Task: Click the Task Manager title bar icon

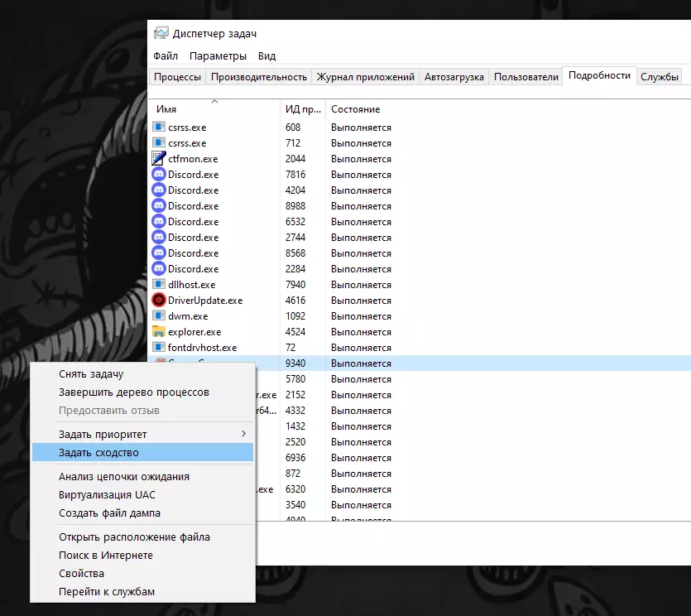Action: point(161,33)
